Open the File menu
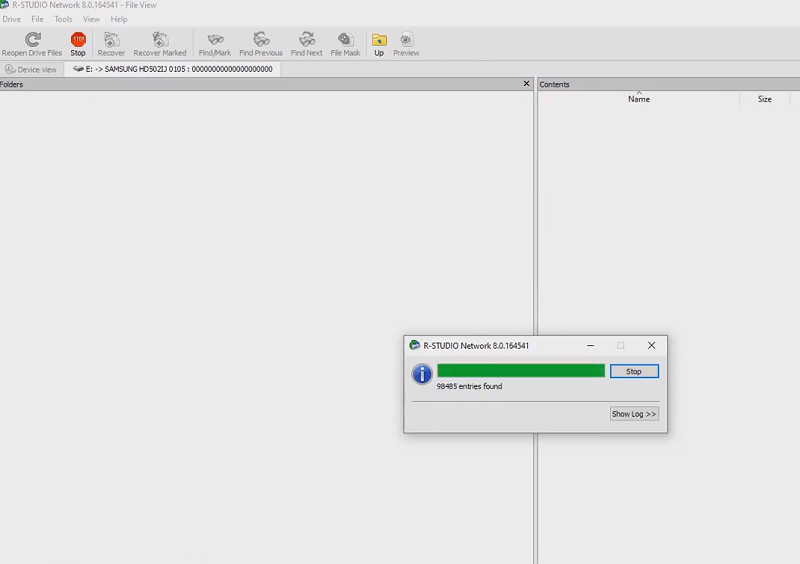800x564 pixels. 37,19
